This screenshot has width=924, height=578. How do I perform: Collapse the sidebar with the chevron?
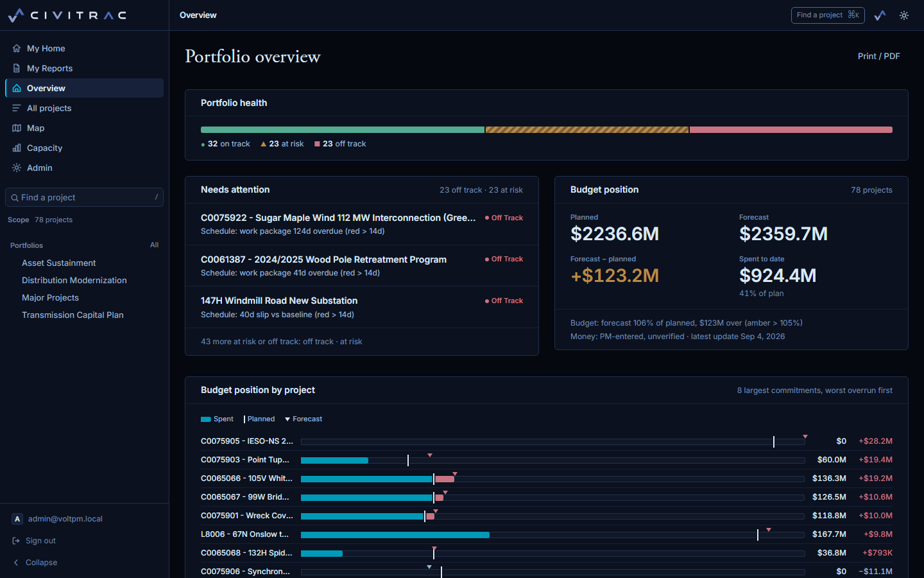16,563
